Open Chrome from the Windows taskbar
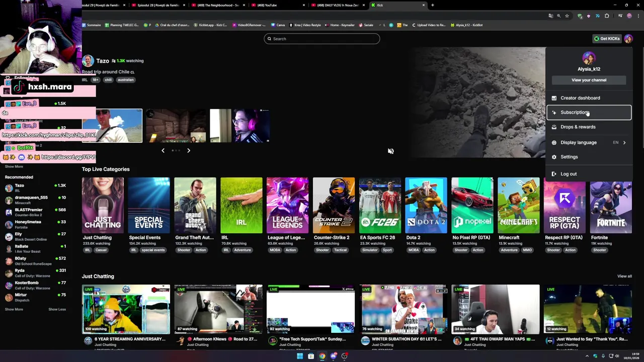The image size is (644, 362). [x=322, y=356]
